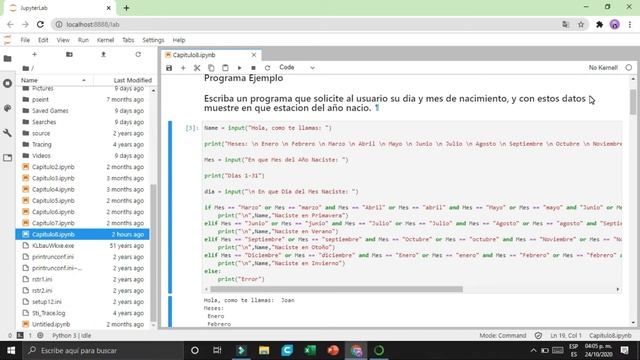This screenshot has width=640, height=360.
Task: Reload the browser page
Action: coord(40,24)
